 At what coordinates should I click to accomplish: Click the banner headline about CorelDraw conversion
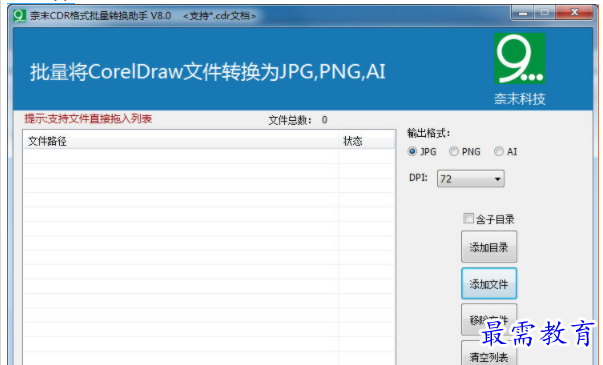[x=208, y=72]
